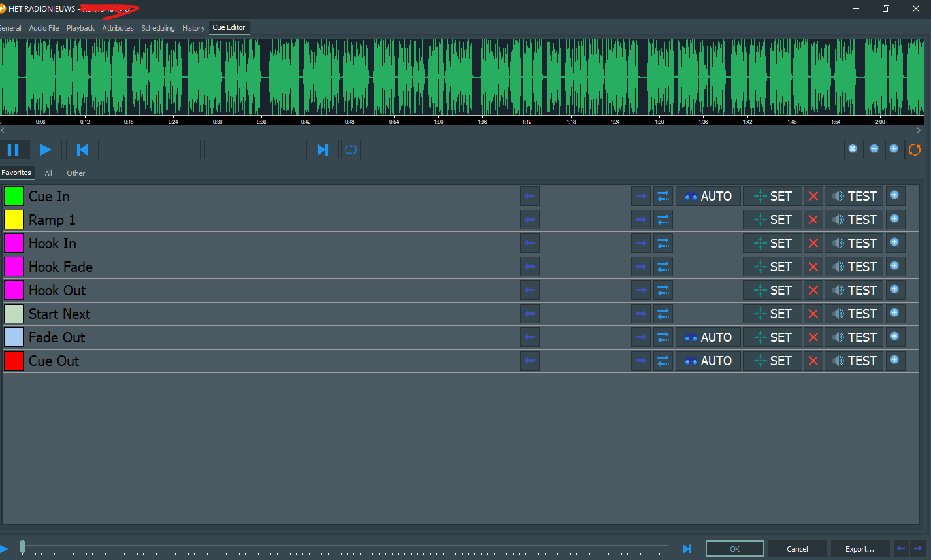Zoom in the waveform
Viewport: 931px width, 560px height.
(x=894, y=150)
